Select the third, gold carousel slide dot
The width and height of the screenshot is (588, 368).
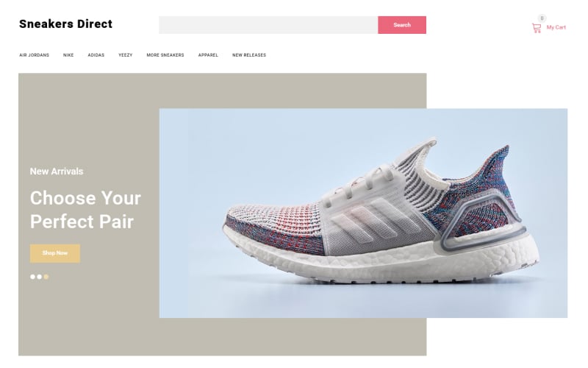coord(46,277)
